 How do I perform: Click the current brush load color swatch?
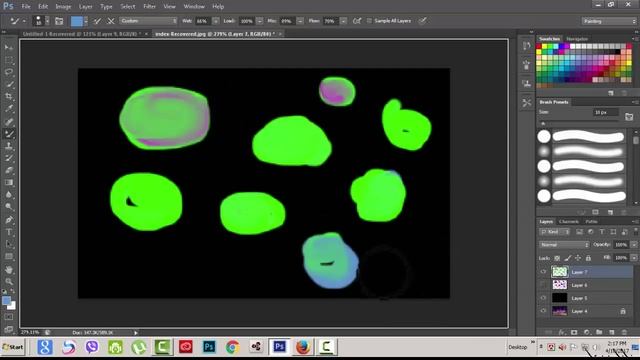coord(77,21)
